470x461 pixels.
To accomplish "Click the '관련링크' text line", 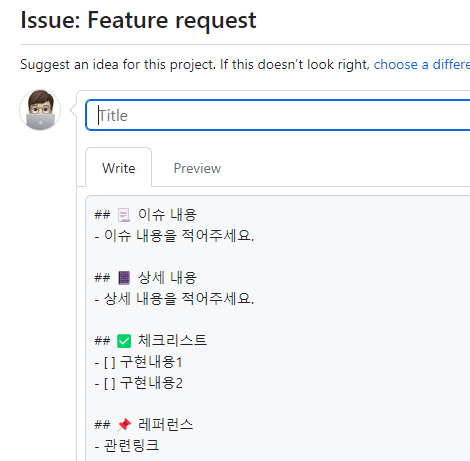I will click(x=127, y=446).
